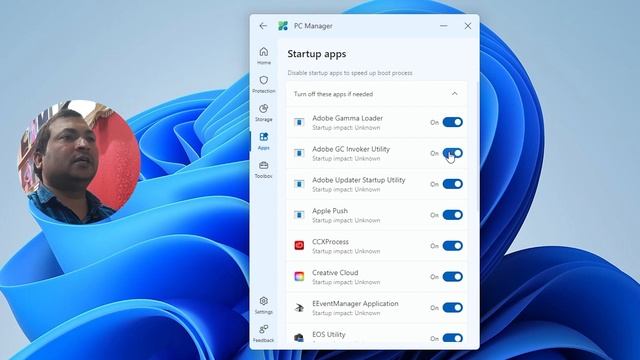Click the PC Manager logo icon

point(283,26)
